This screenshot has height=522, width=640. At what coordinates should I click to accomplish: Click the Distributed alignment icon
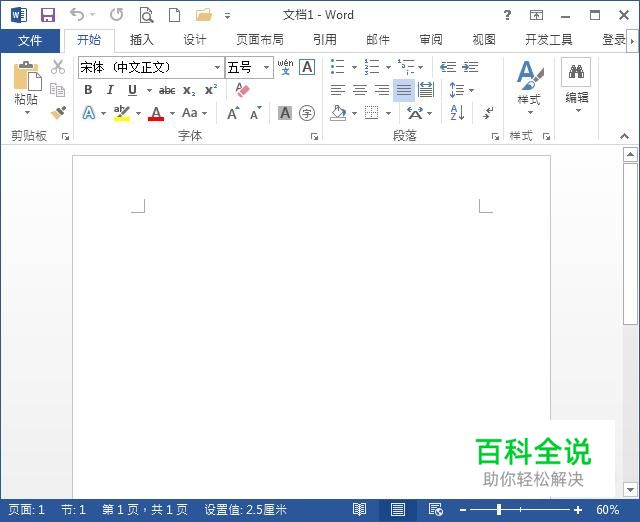(426, 90)
